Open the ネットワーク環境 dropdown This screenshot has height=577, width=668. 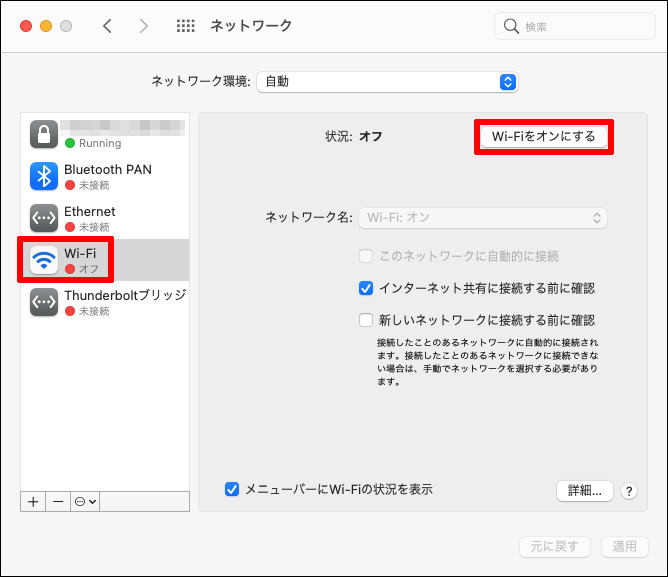pyautogui.click(x=387, y=82)
